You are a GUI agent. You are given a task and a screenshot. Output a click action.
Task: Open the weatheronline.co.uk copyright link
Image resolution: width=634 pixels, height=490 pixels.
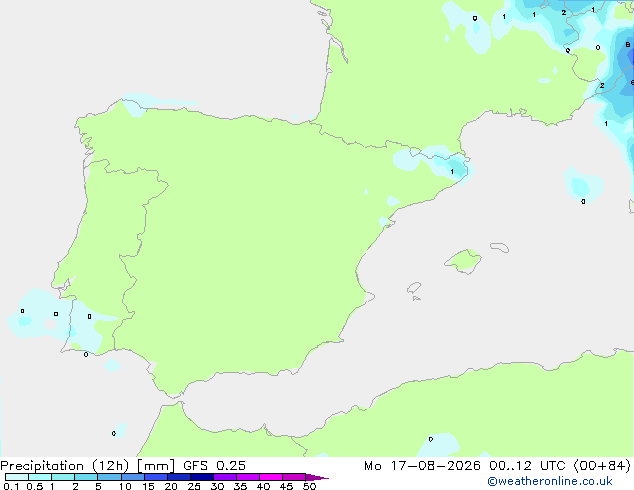point(550,481)
